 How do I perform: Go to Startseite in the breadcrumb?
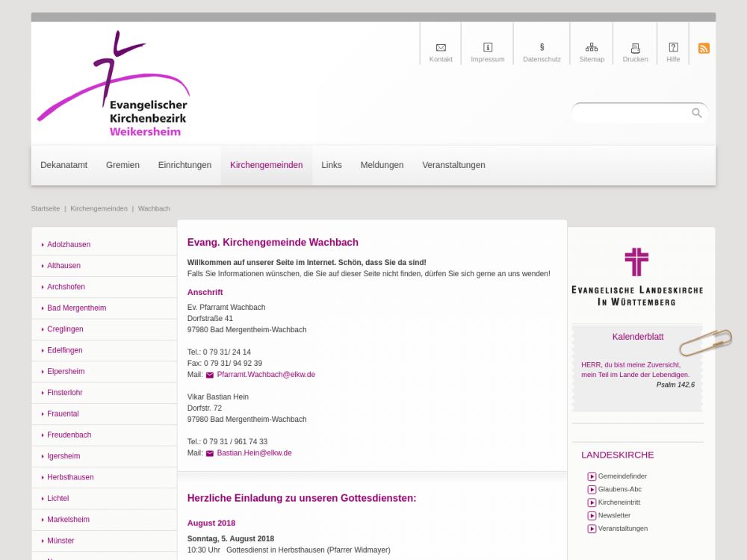46,208
